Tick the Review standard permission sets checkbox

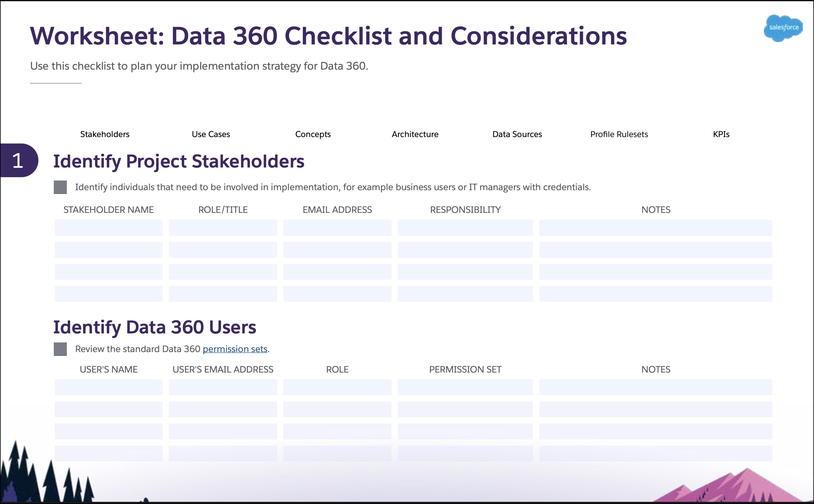60,349
